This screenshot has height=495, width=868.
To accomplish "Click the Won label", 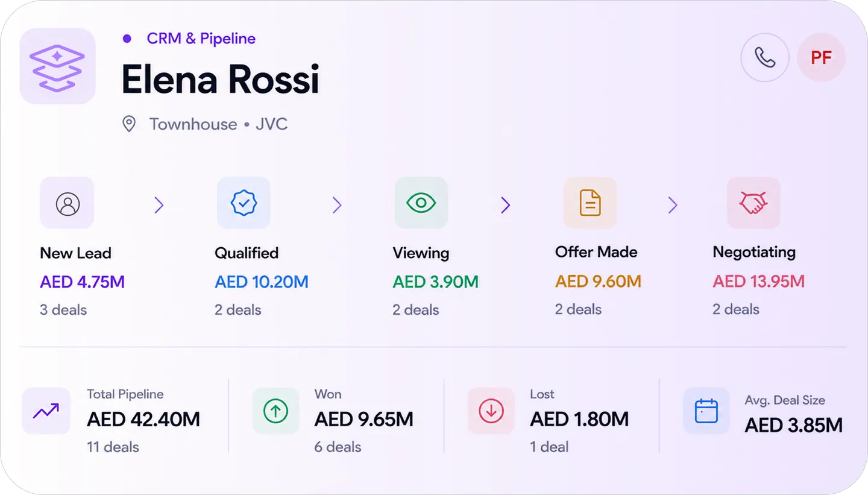I will [x=328, y=394].
